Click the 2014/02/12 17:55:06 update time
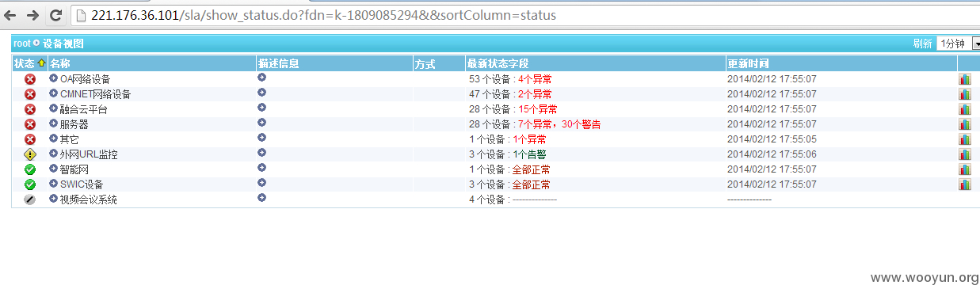This screenshot has height=285, width=980. 772,154
